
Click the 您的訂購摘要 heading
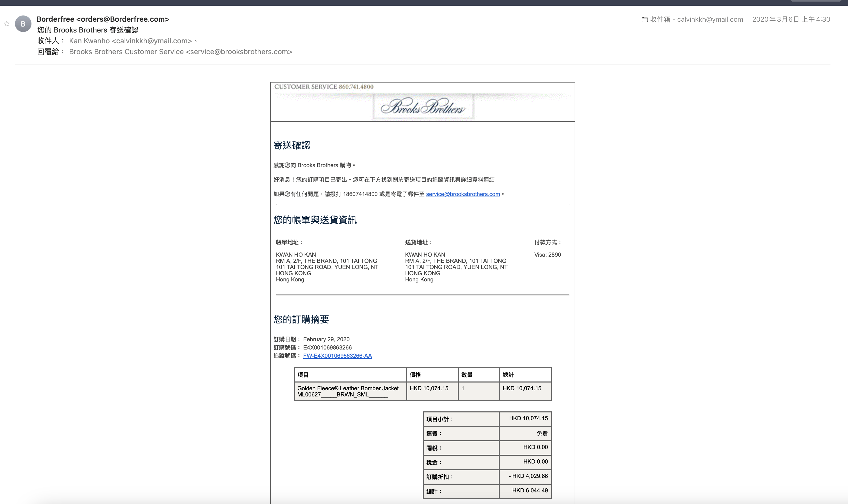pyautogui.click(x=301, y=319)
